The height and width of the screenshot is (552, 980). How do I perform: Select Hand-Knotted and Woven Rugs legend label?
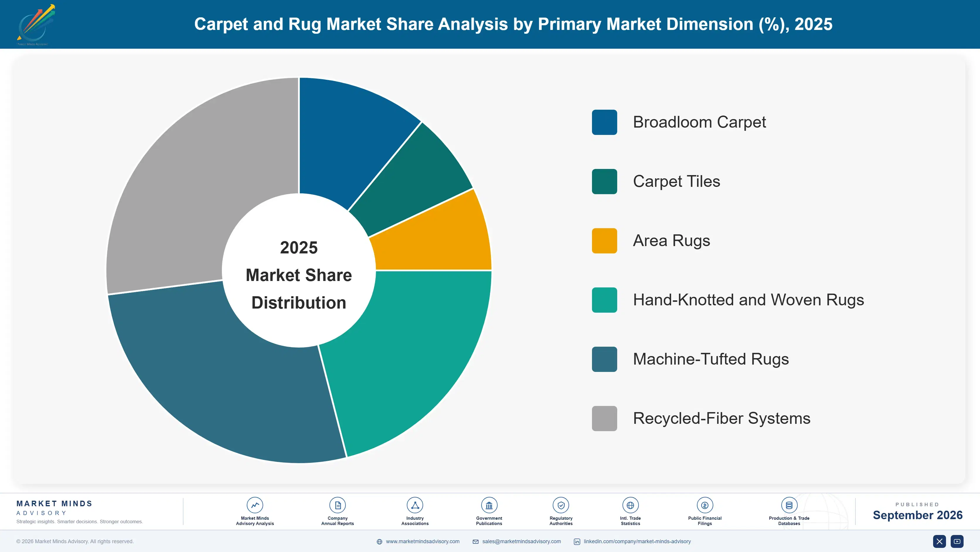point(748,300)
